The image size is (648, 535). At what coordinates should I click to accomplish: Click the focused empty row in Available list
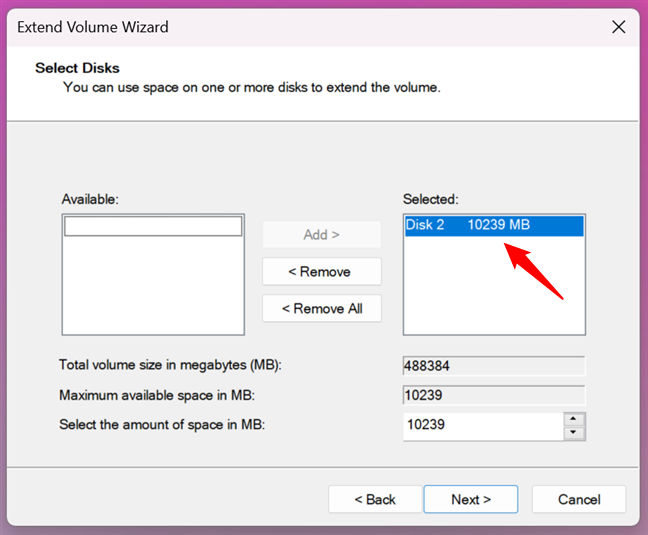[153, 227]
